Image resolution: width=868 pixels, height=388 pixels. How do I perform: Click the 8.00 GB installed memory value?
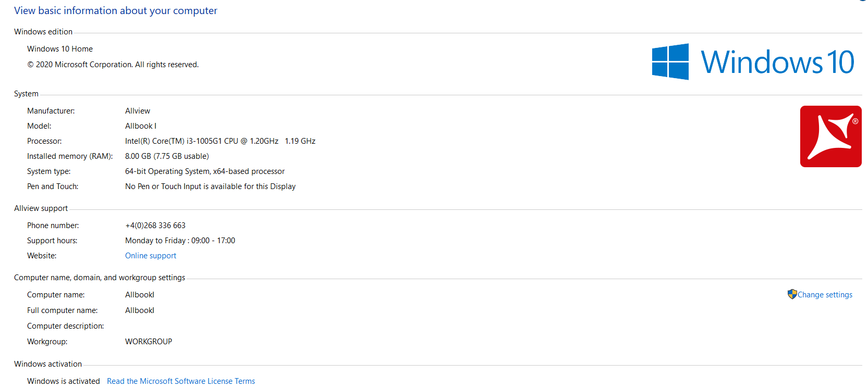(x=167, y=156)
